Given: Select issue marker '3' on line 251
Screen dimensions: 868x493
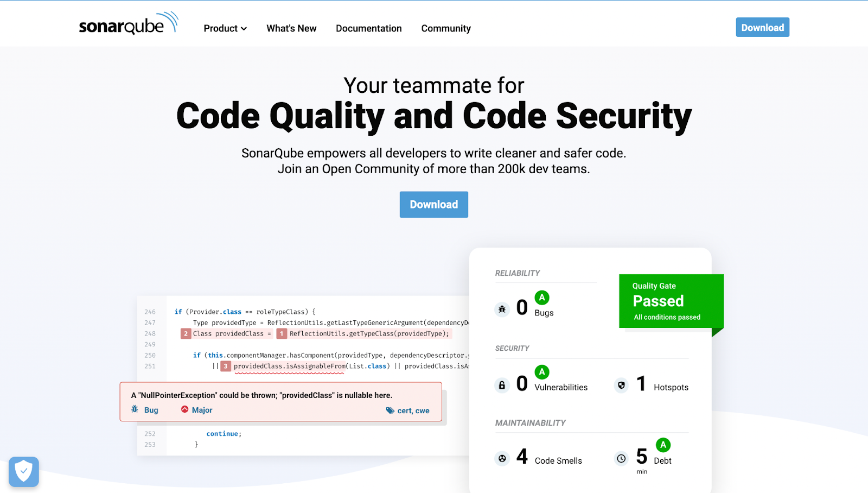Looking at the screenshot, I should coord(225,366).
